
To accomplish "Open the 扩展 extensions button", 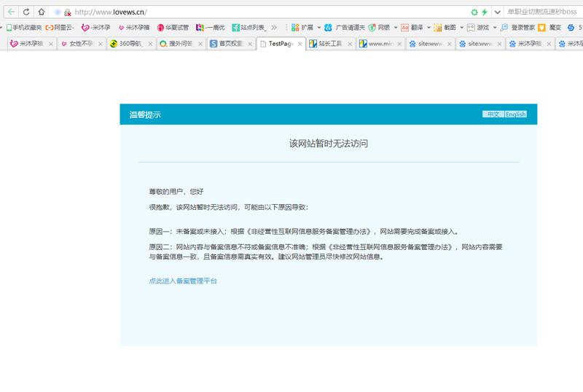I will [x=302, y=28].
